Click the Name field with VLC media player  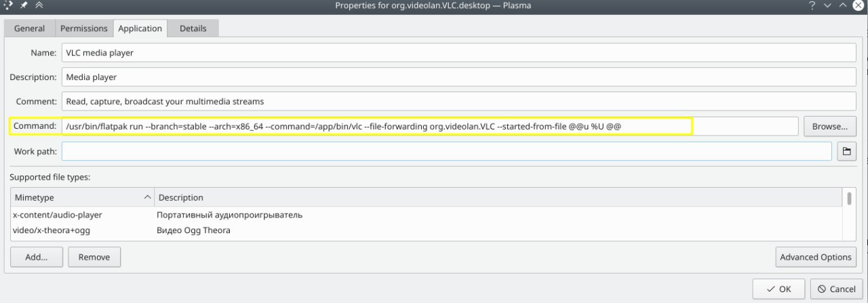pos(459,52)
